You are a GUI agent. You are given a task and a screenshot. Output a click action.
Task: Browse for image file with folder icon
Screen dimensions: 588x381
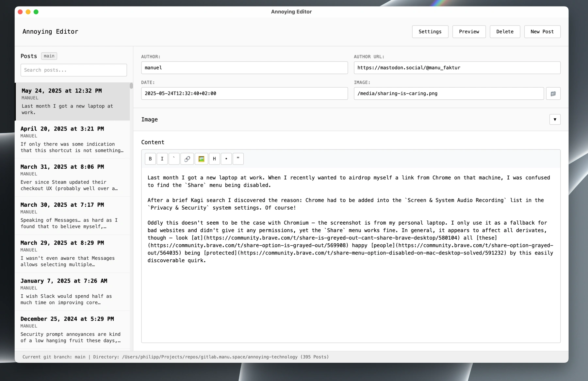553,94
